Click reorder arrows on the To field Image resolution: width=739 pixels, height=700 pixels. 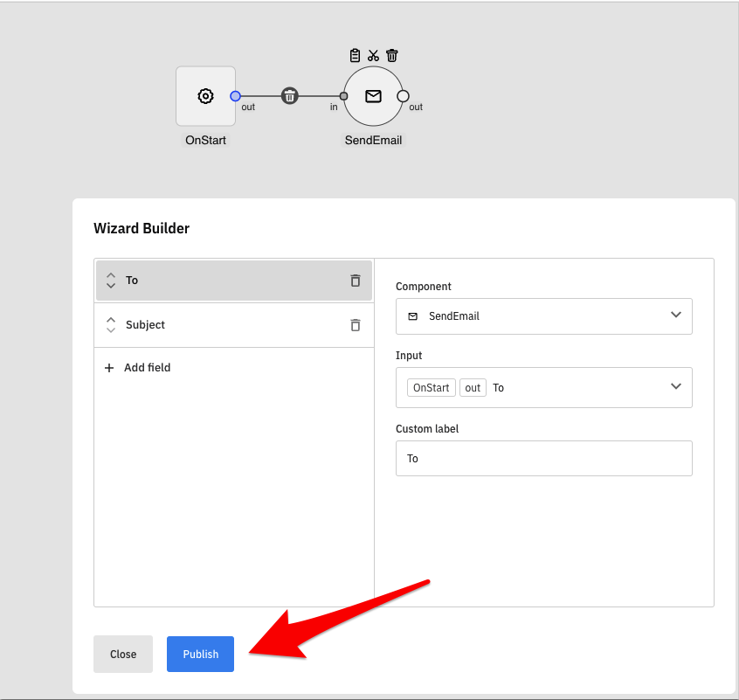pyautogui.click(x=111, y=281)
